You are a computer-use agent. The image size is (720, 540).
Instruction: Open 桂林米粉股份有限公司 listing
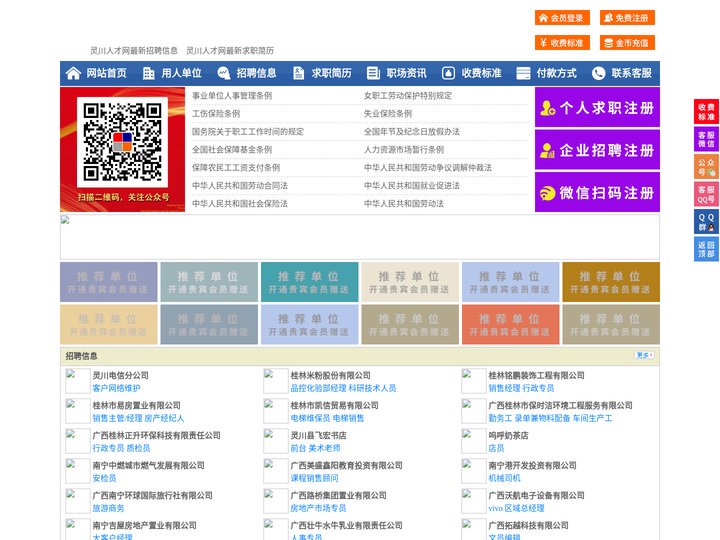pyautogui.click(x=330, y=375)
